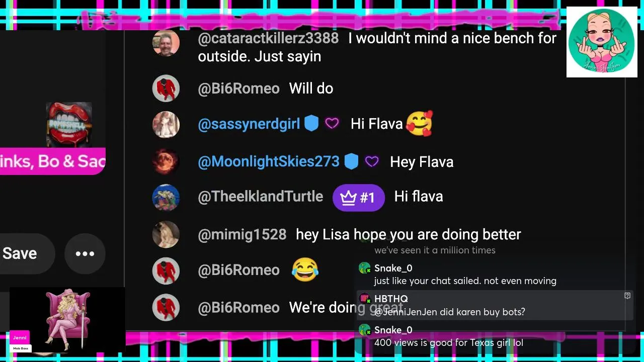Image resolution: width=644 pixels, height=362 pixels.
Task: Click the small icon on HBTHQ message
Action: tap(627, 296)
